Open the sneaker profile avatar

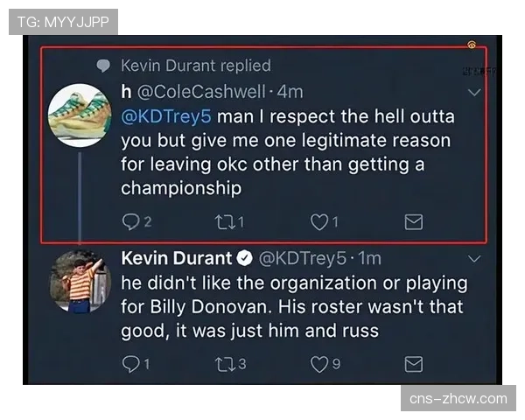click(79, 115)
